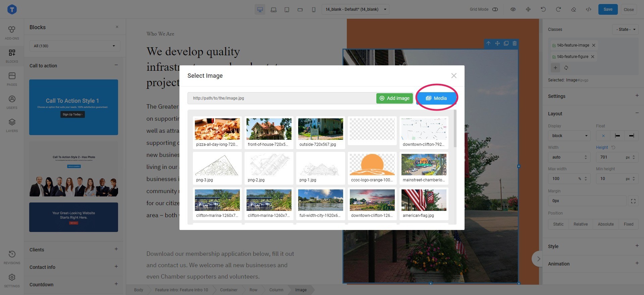Open the Media library button
The image size is (644, 295).
pyautogui.click(x=436, y=98)
